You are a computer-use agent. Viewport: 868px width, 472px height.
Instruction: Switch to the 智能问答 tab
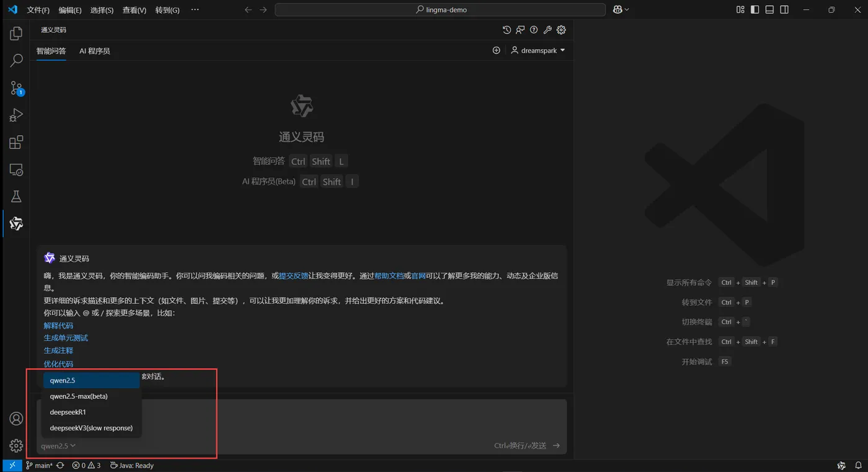[51, 51]
